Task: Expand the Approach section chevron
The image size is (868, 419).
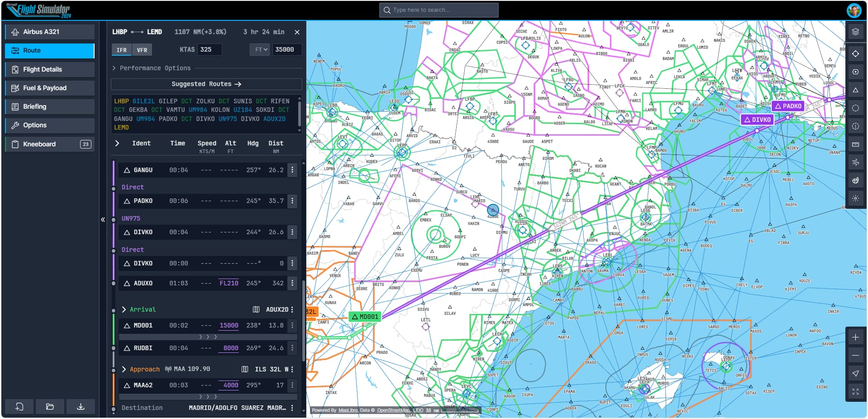Action: click(x=124, y=369)
